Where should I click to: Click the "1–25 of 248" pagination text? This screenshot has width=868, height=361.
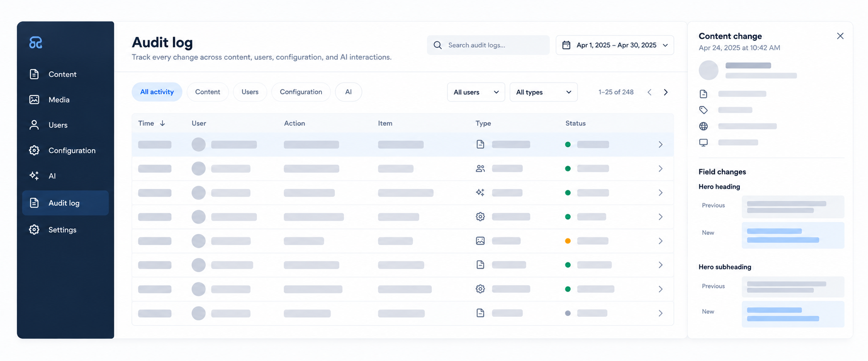tap(616, 92)
